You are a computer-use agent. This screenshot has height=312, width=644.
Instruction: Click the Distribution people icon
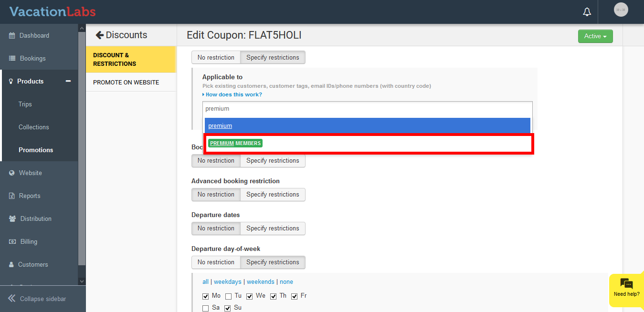coord(12,219)
